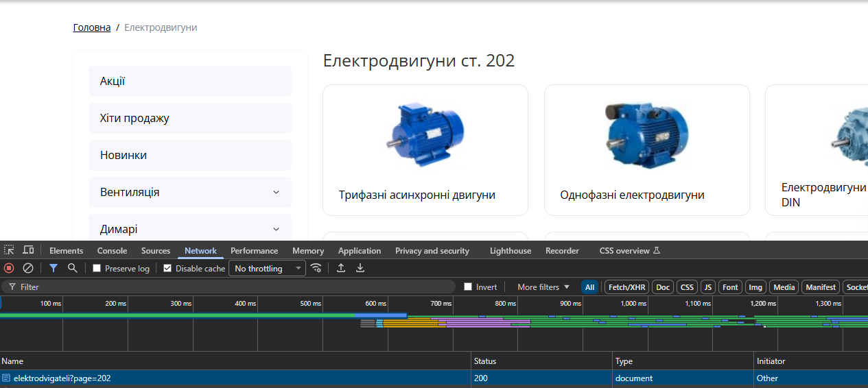Open the CSS overview tab
This screenshot has height=388, width=868.
coord(629,251)
